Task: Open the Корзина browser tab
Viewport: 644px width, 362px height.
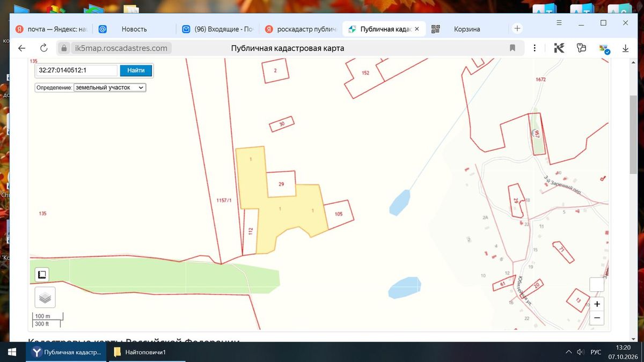Action: tap(467, 29)
